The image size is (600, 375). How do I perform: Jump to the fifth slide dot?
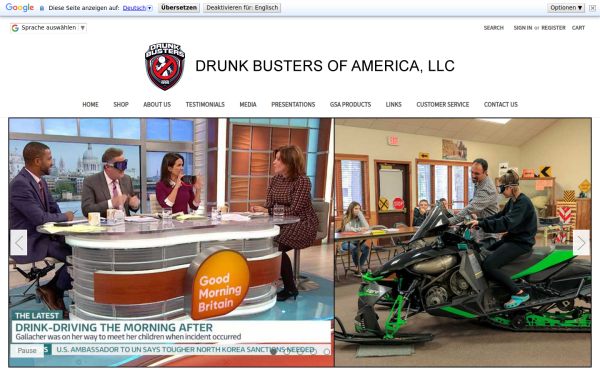click(327, 352)
